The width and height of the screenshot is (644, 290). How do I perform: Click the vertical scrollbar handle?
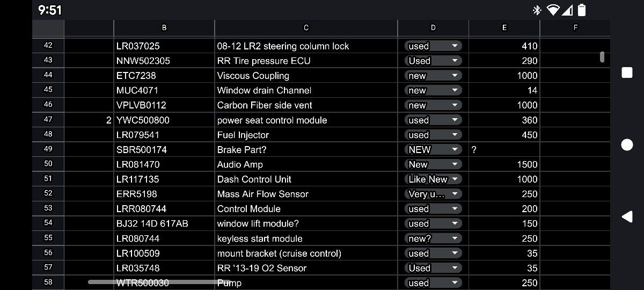tap(602, 57)
